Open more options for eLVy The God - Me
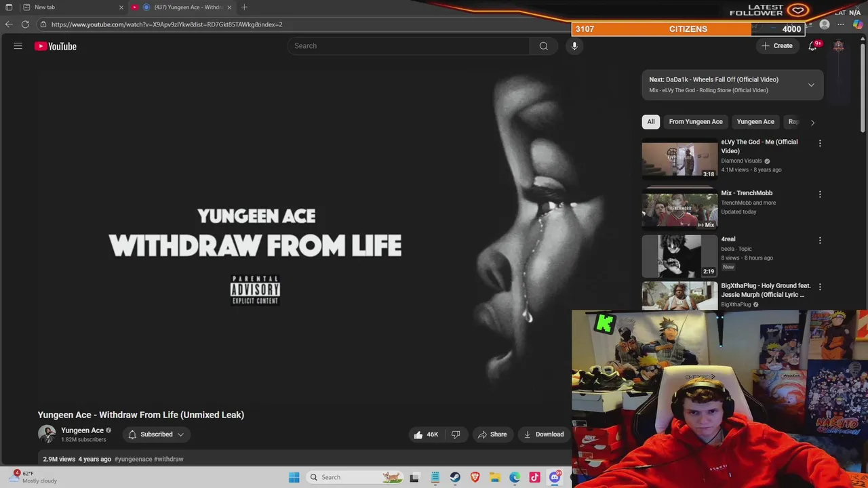 click(x=820, y=143)
